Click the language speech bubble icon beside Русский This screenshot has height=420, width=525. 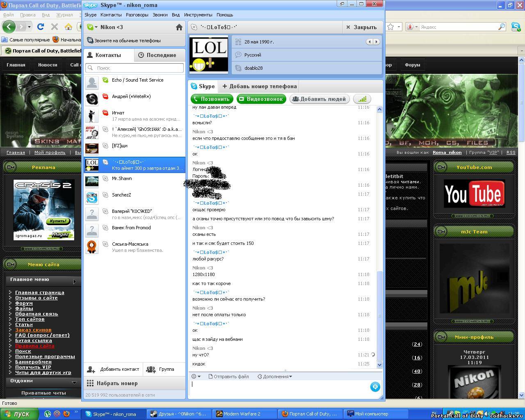238,55
